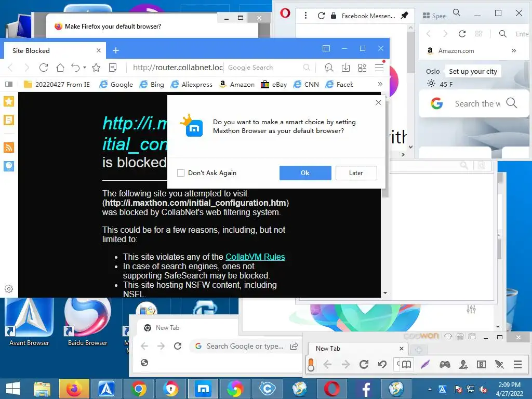Open the 20220427 From IE bookmarks folder
The width and height of the screenshot is (532, 399).
pyautogui.click(x=57, y=84)
